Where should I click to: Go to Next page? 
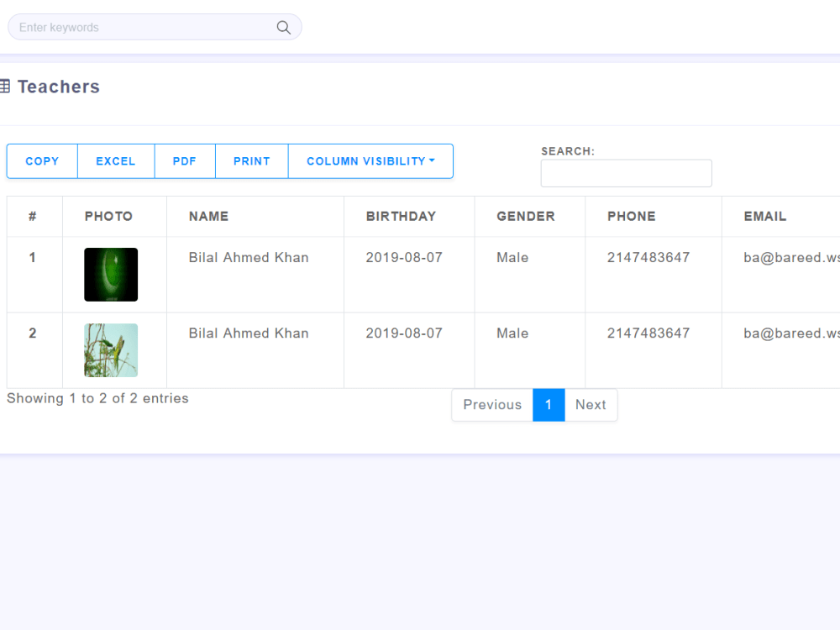tap(591, 405)
